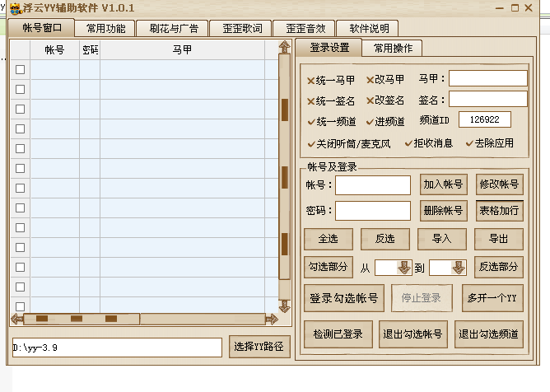
Task: Select the 常用操作 sub-tab
Action: (x=393, y=48)
